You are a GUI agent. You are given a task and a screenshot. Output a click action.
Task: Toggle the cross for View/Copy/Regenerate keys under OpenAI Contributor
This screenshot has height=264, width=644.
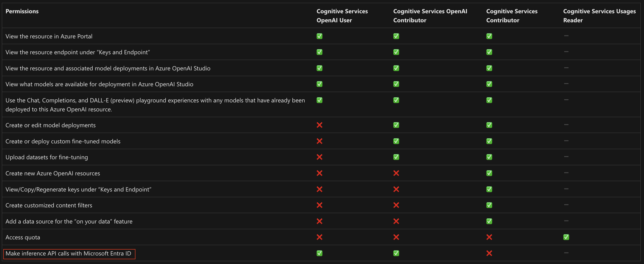[x=396, y=189]
